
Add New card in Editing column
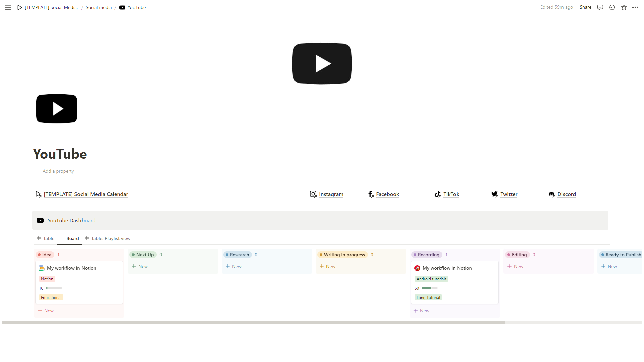(516, 266)
